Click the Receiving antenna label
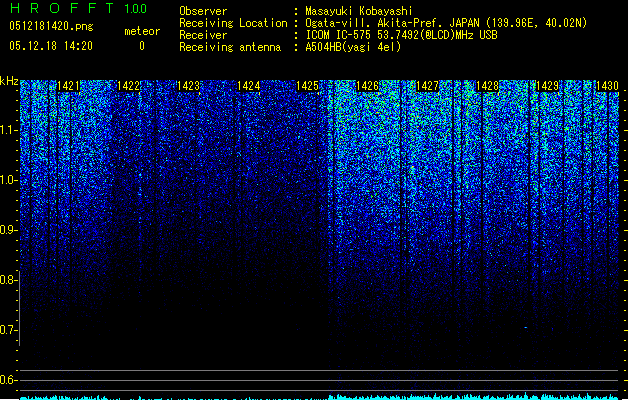The height and width of the screenshot is (400, 629). (230, 47)
